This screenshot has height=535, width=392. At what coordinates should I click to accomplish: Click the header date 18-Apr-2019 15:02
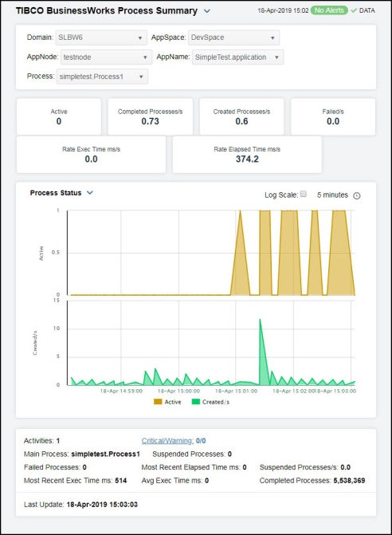pos(283,10)
